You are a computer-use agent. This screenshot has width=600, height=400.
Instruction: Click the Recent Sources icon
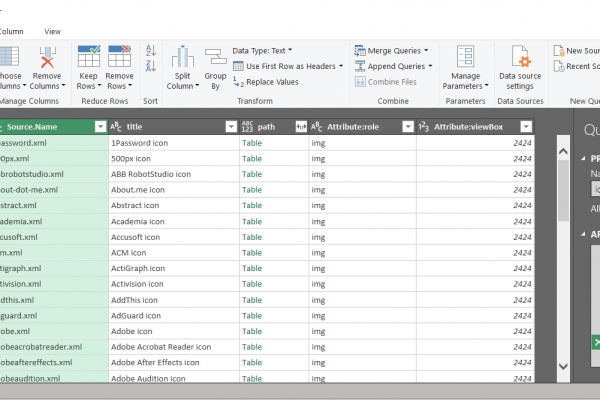point(559,66)
